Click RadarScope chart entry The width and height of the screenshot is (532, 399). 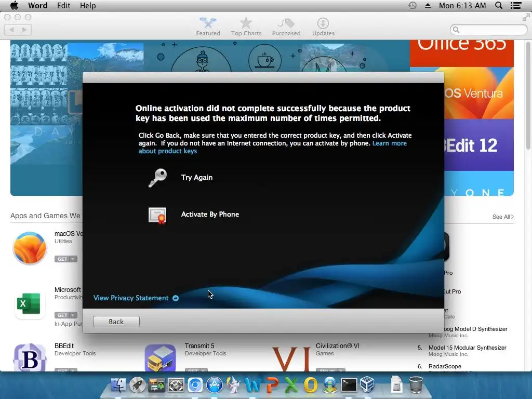445,366
